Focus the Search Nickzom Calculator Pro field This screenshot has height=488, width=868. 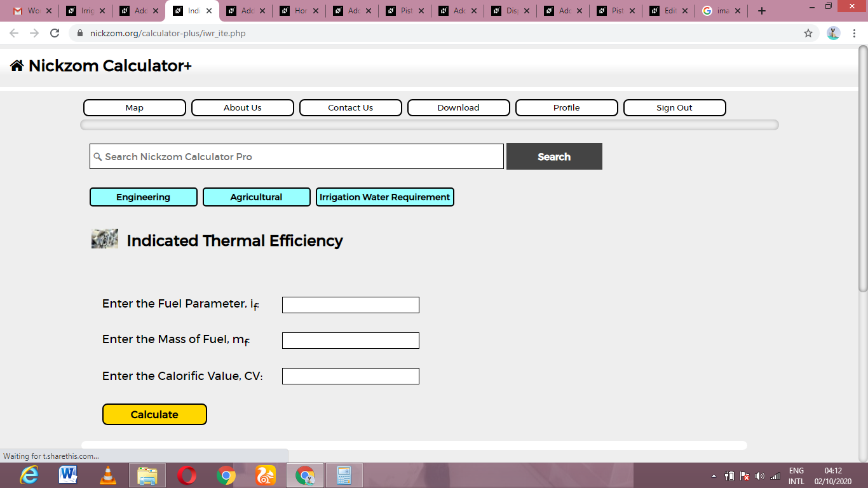pyautogui.click(x=297, y=156)
